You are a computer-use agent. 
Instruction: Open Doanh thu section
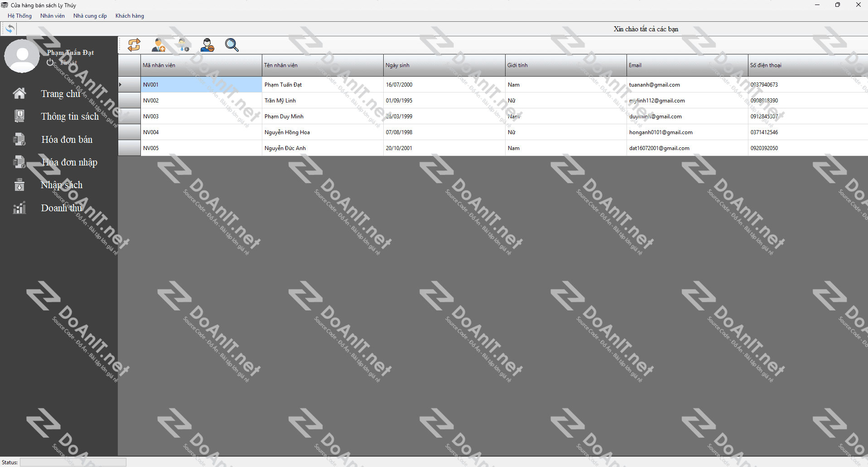pyautogui.click(x=62, y=208)
